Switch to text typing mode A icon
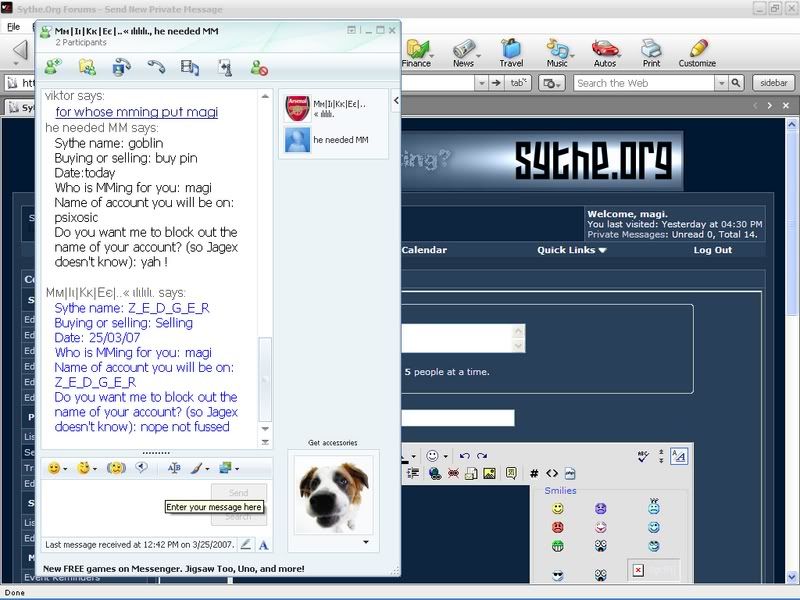The image size is (800, 600). coord(263,545)
